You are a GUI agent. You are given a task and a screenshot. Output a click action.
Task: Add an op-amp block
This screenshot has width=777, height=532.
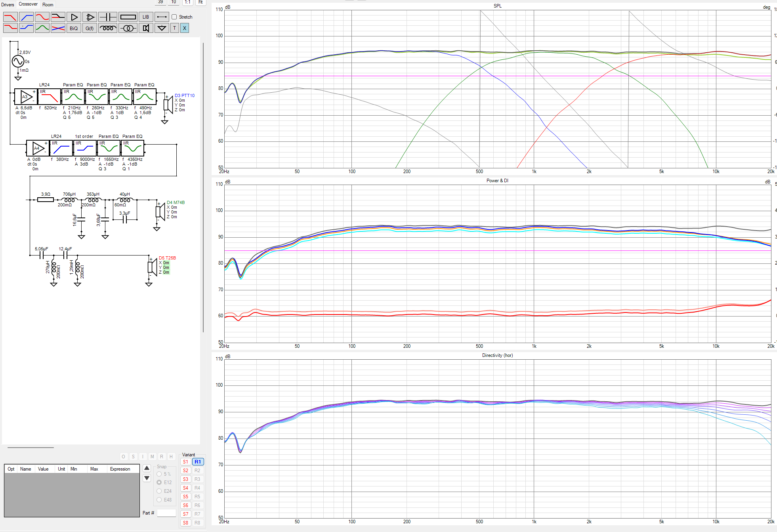90,17
